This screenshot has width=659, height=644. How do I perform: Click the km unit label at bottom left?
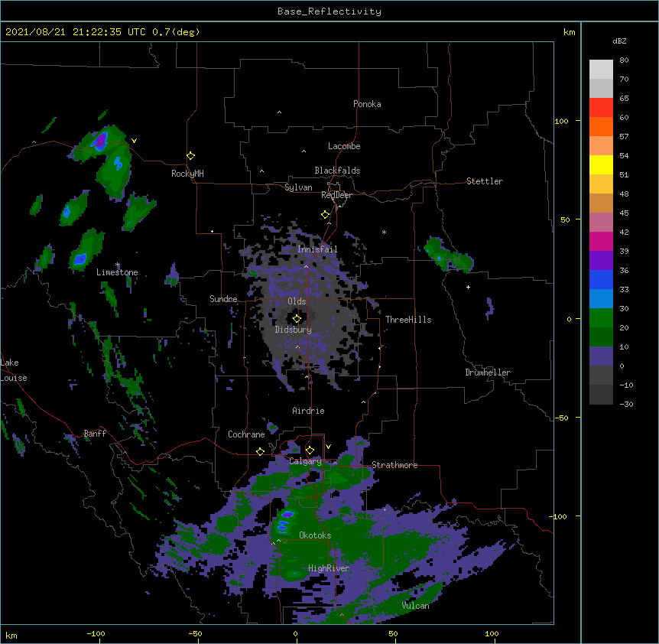[x=11, y=636]
